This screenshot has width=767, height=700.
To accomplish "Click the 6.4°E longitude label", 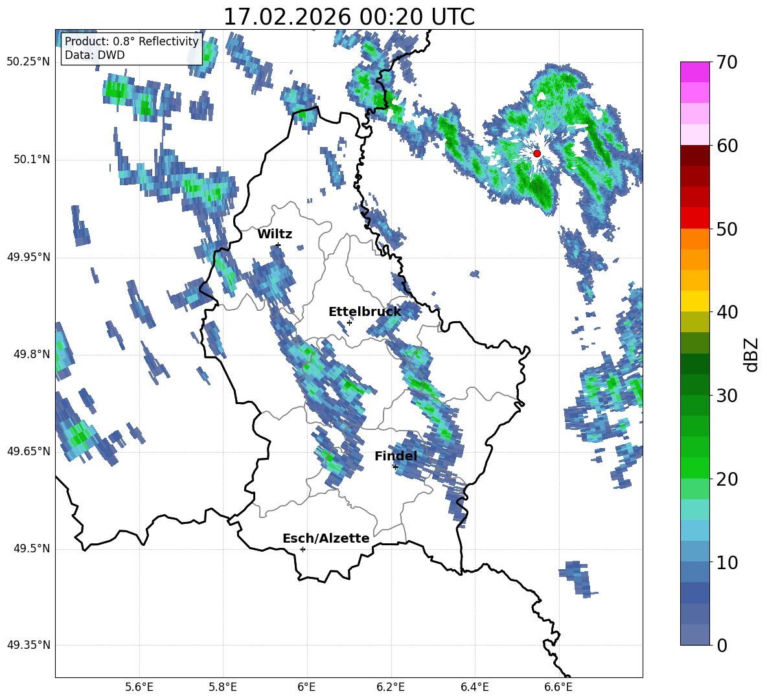I will tap(474, 688).
